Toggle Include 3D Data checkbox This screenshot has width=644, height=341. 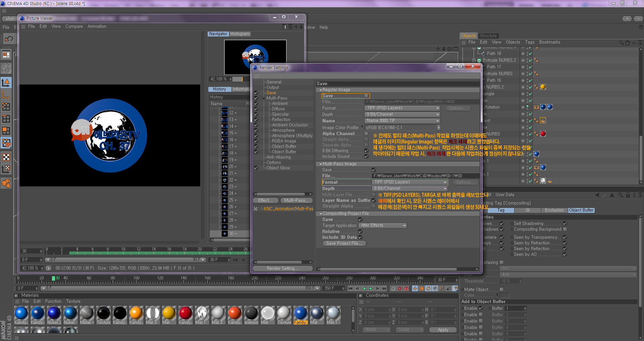[360, 237]
